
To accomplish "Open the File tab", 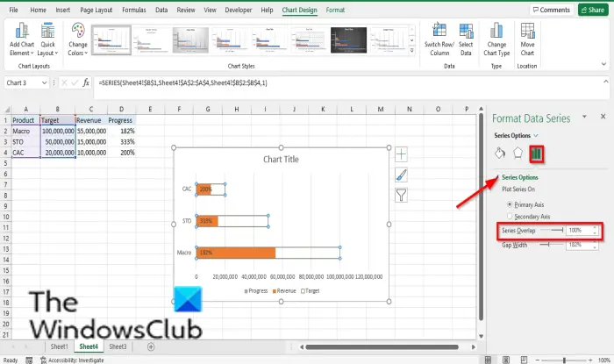I will [13, 10].
